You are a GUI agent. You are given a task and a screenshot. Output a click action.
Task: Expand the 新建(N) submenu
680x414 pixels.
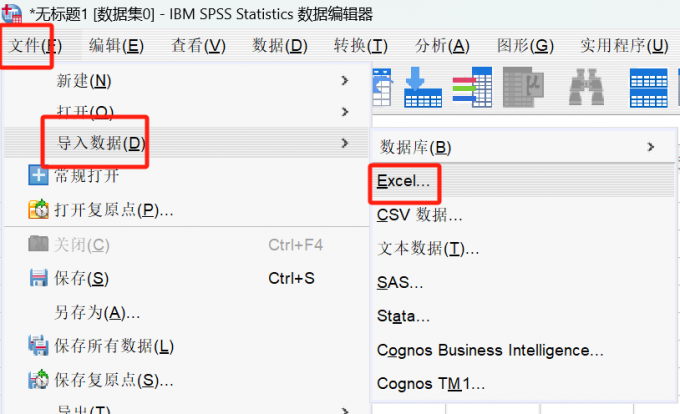pyautogui.click(x=186, y=81)
